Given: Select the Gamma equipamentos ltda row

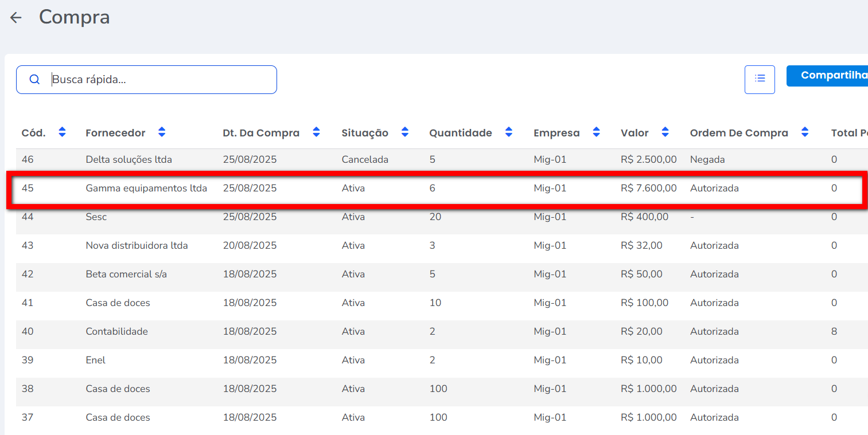Looking at the screenshot, I should click(x=146, y=188).
